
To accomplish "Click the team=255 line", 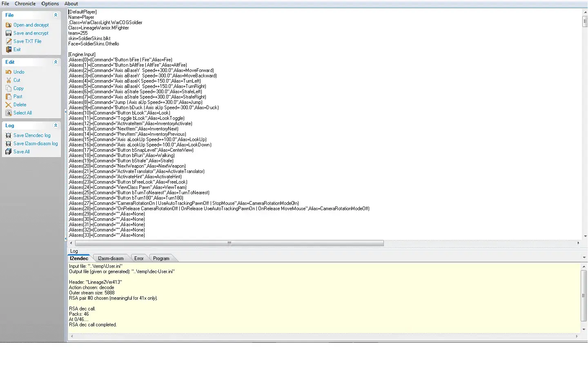I will 78,33.
